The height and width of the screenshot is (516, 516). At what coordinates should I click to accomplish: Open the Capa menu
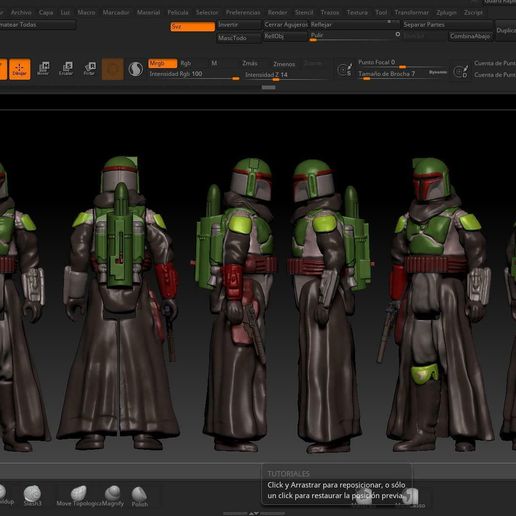click(46, 13)
